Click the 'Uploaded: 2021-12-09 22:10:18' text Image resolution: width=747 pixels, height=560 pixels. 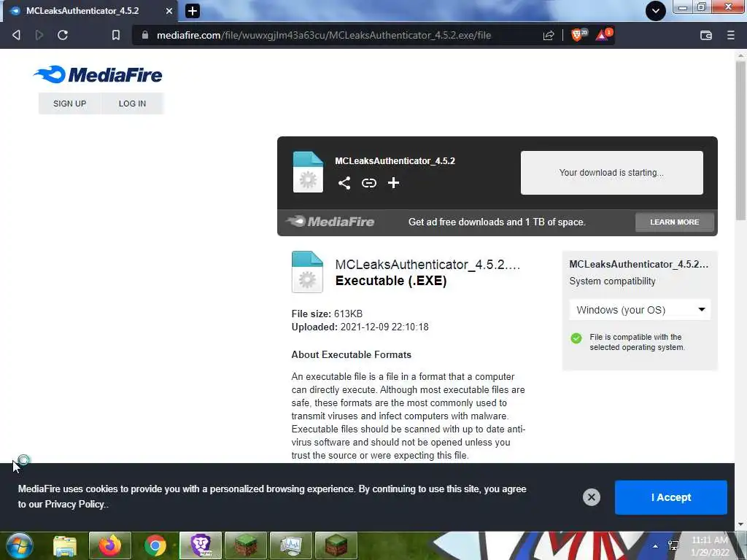click(x=360, y=327)
